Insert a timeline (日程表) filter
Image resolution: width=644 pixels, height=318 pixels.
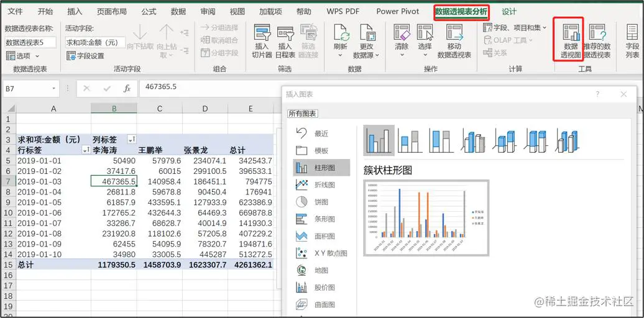(x=286, y=41)
